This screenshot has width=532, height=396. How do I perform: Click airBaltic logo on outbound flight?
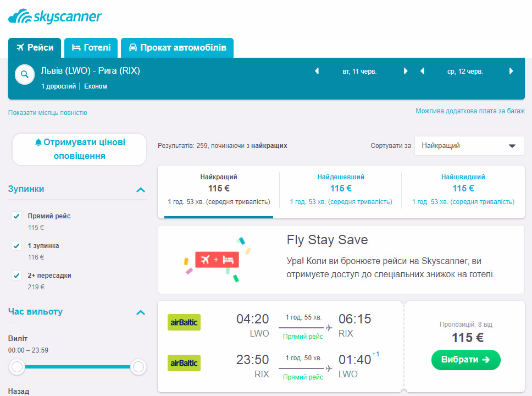click(x=184, y=322)
